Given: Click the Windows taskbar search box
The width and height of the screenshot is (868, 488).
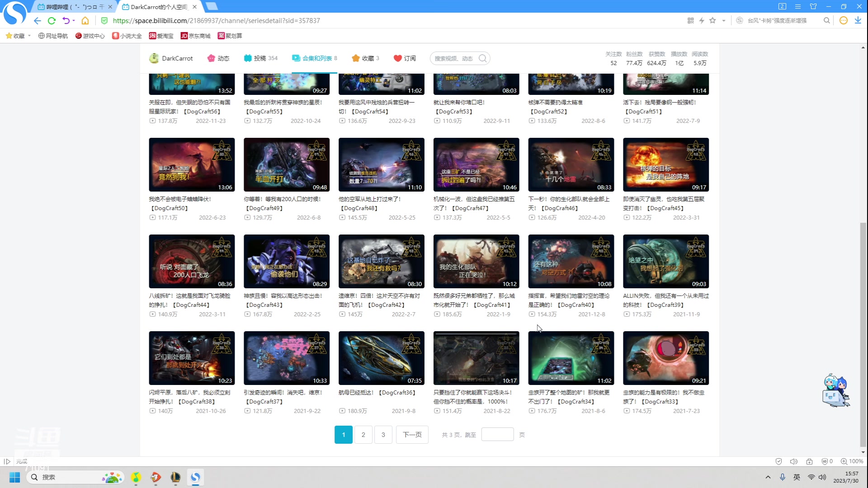Looking at the screenshot, I should [x=75, y=477].
